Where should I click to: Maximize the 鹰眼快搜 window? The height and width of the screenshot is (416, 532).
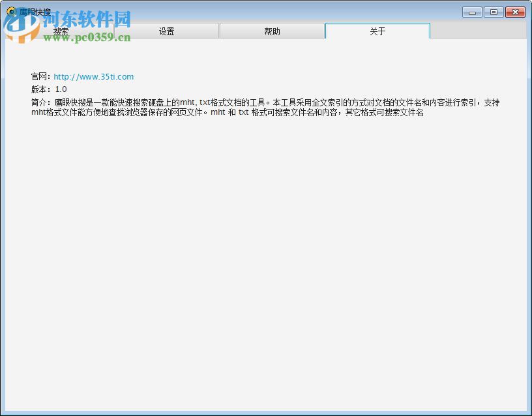point(494,11)
